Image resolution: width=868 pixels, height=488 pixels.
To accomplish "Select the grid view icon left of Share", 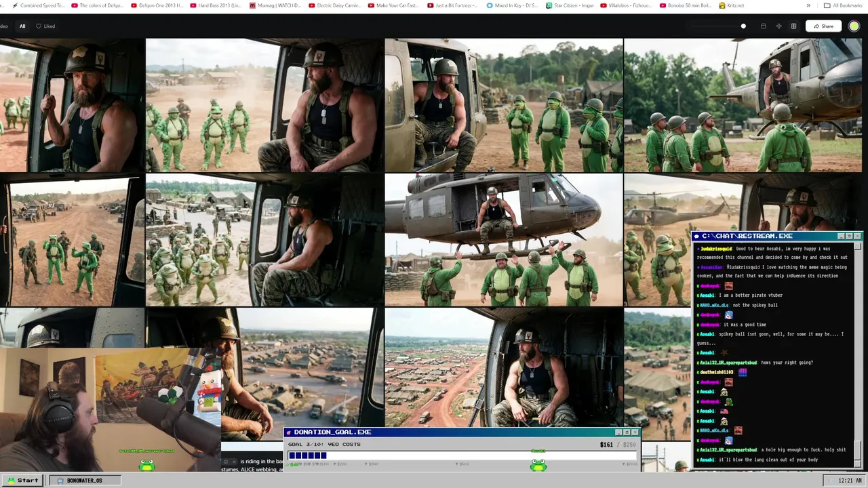I will tap(793, 26).
